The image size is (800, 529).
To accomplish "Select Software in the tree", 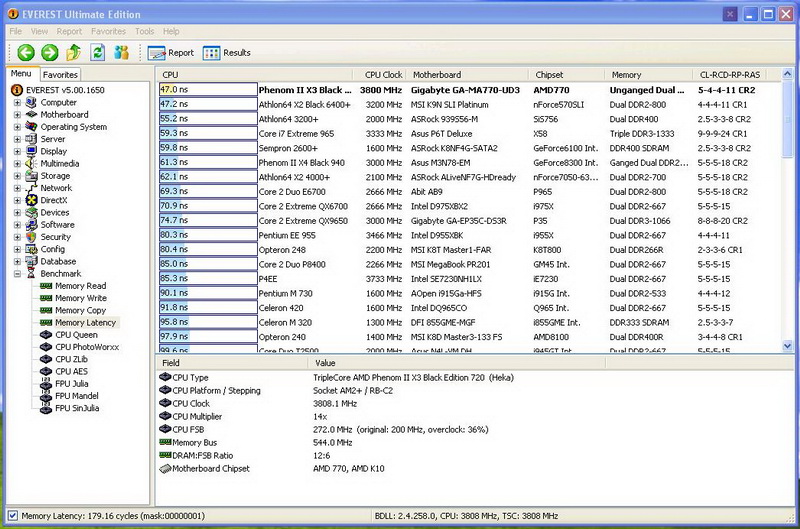I will 57,224.
